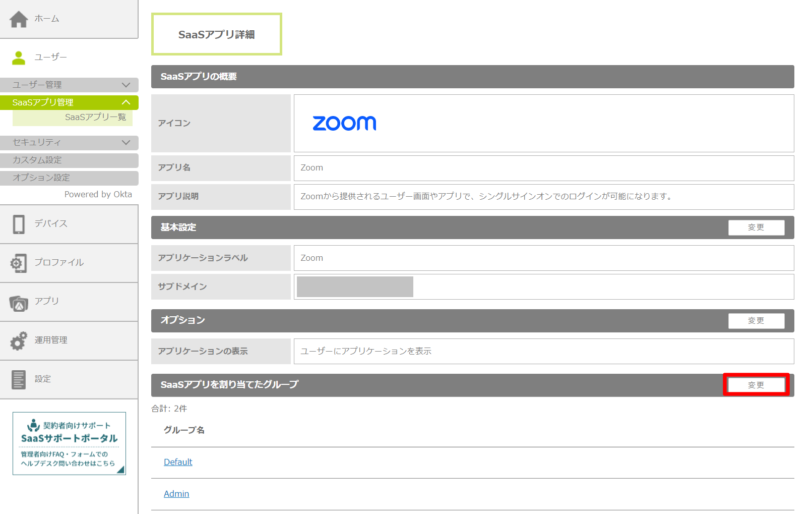Click 変更 button in 基本設定 header

[756, 227]
